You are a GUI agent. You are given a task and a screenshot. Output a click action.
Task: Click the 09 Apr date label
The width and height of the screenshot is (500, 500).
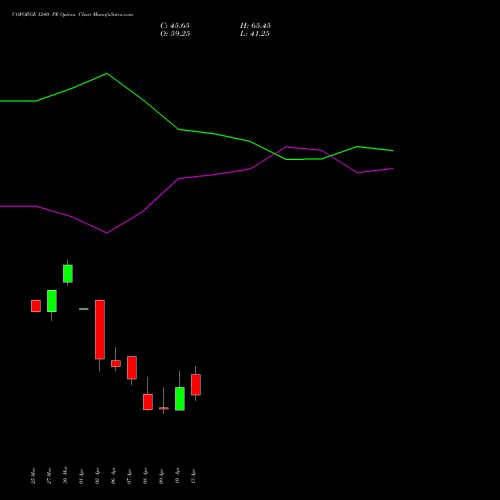coord(161,476)
